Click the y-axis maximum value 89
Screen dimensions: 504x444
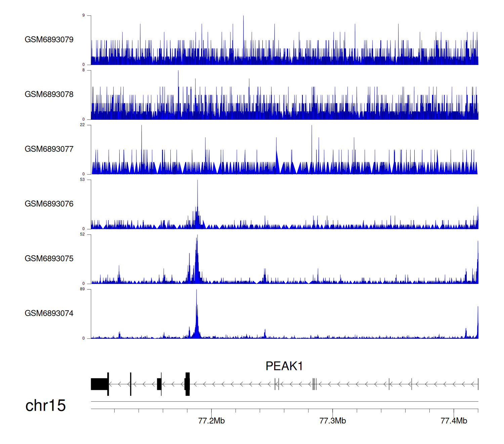[x=83, y=289]
